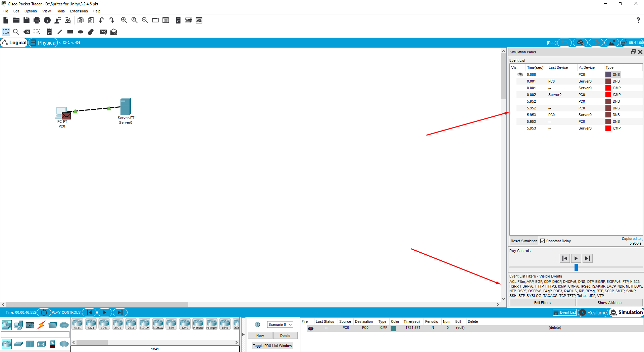Viewport: 644px width, 352px height.
Task: Click New scenario button
Action: coord(260,336)
